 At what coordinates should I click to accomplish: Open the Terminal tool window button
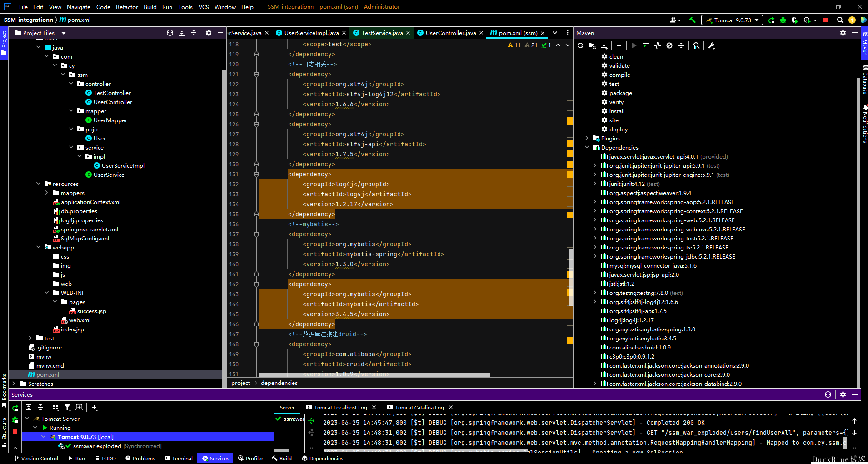(179, 458)
